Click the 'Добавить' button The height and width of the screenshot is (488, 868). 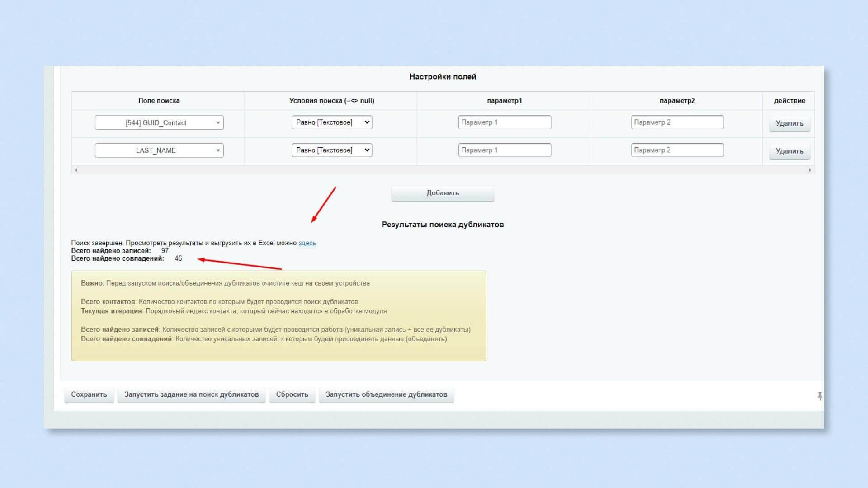443,193
